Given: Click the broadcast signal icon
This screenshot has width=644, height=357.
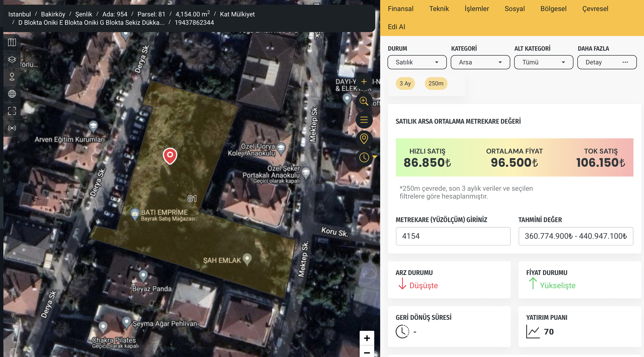Looking at the screenshot, I should pyautogui.click(x=12, y=128).
